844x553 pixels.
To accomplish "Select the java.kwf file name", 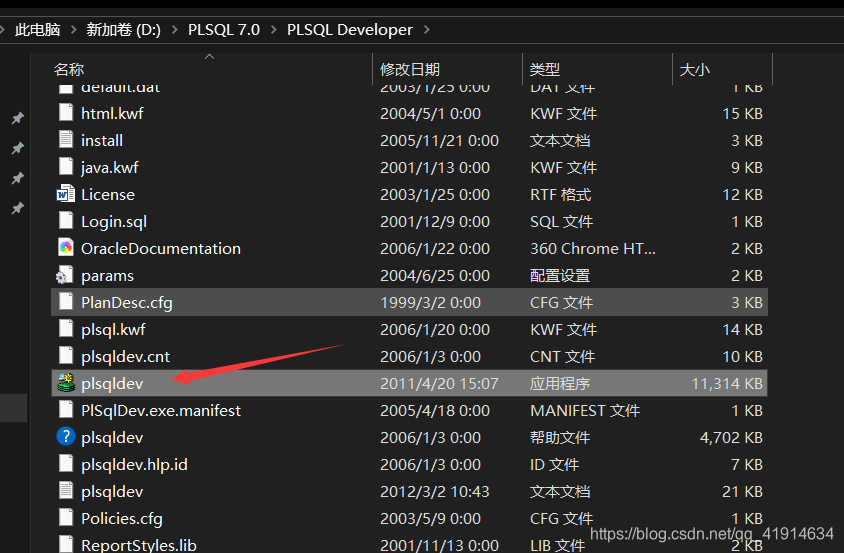I will [109, 167].
